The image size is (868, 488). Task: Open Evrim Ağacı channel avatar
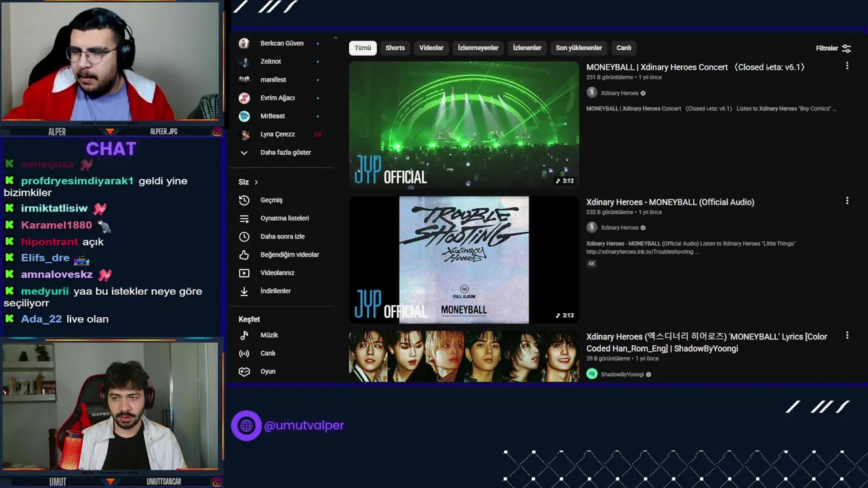[x=244, y=98]
